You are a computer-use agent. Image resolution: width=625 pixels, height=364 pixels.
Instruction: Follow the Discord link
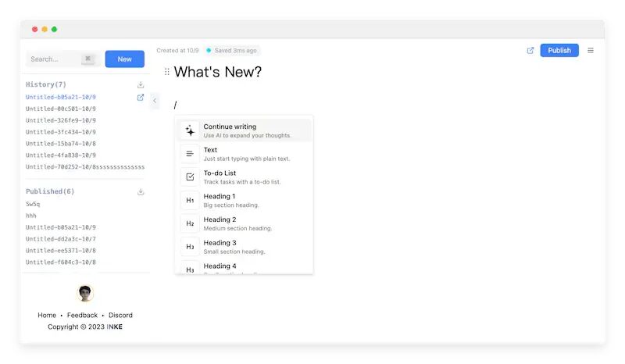pos(120,315)
